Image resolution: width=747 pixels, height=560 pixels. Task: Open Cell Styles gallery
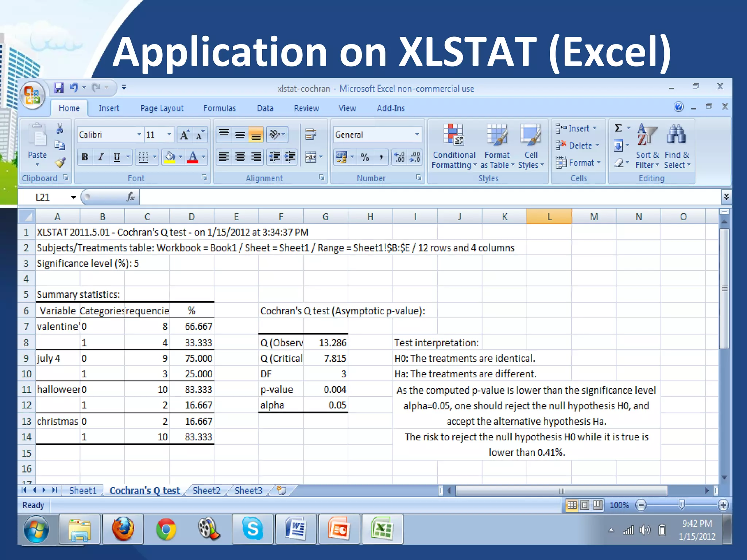coord(531,147)
